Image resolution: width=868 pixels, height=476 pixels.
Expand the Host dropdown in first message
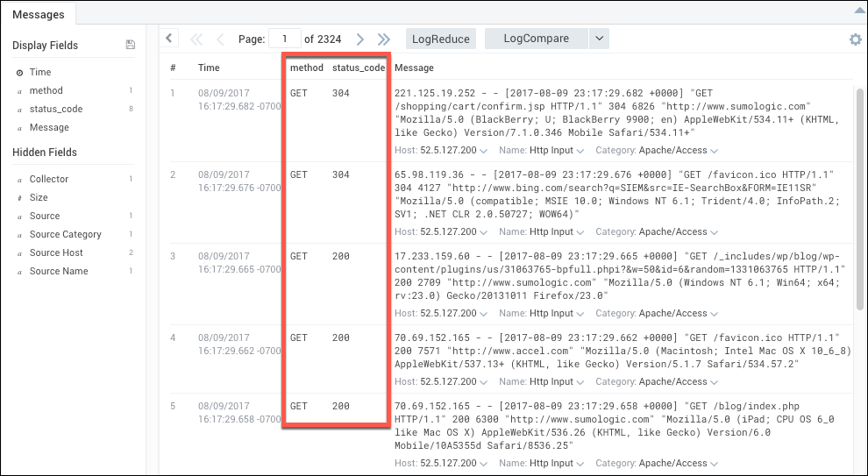[482, 151]
